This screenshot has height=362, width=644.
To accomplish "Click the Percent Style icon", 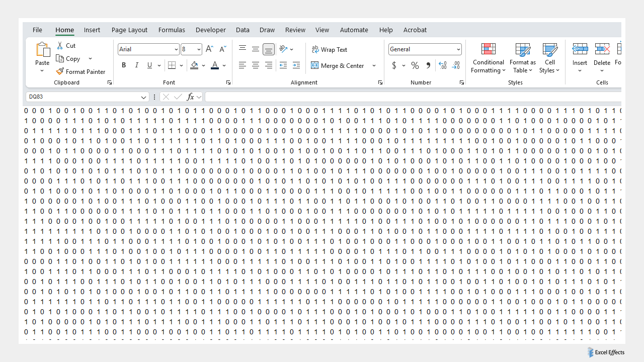I will tap(415, 65).
